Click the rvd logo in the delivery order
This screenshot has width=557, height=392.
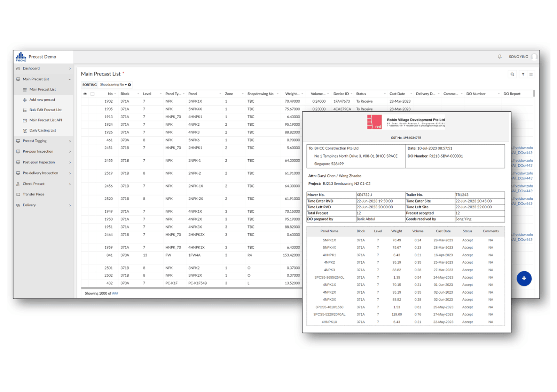375,122
